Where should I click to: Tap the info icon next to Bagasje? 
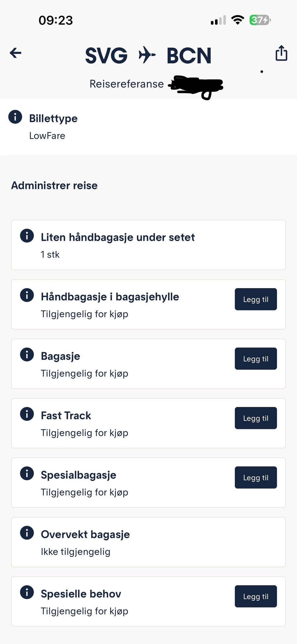(x=27, y=355)
